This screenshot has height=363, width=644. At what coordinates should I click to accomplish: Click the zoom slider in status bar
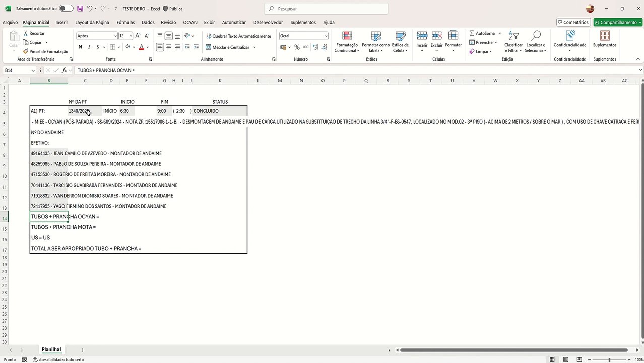point(609,359)
